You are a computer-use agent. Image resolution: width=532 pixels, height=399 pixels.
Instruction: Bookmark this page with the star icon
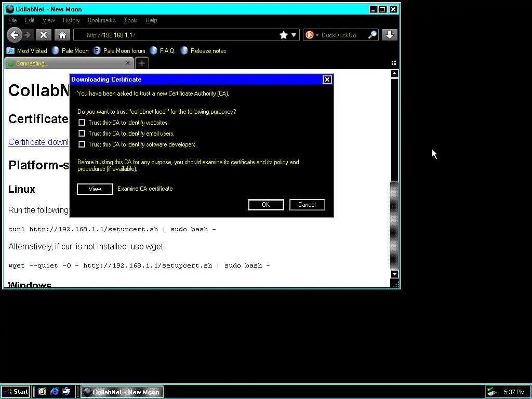[284, 35]
